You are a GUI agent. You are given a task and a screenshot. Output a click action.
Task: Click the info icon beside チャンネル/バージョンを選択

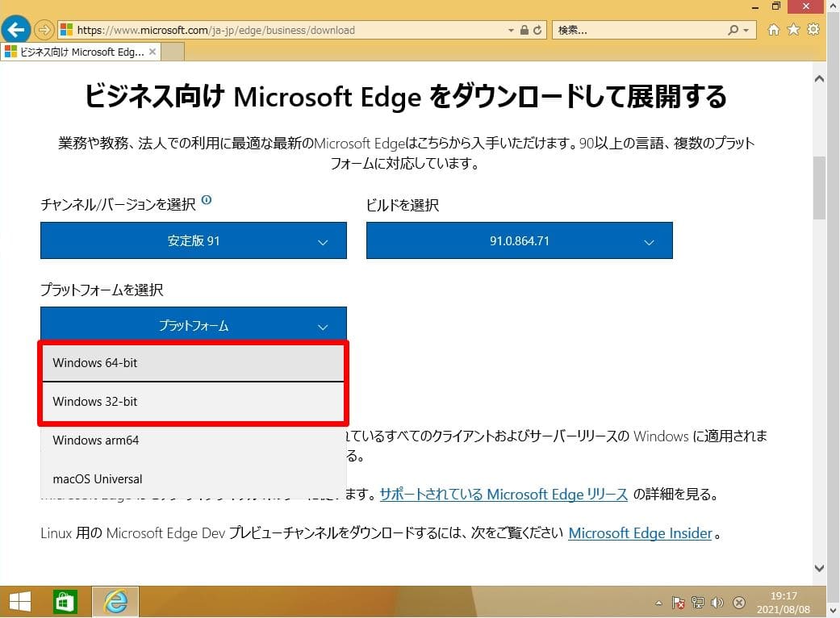coord(207,200)
